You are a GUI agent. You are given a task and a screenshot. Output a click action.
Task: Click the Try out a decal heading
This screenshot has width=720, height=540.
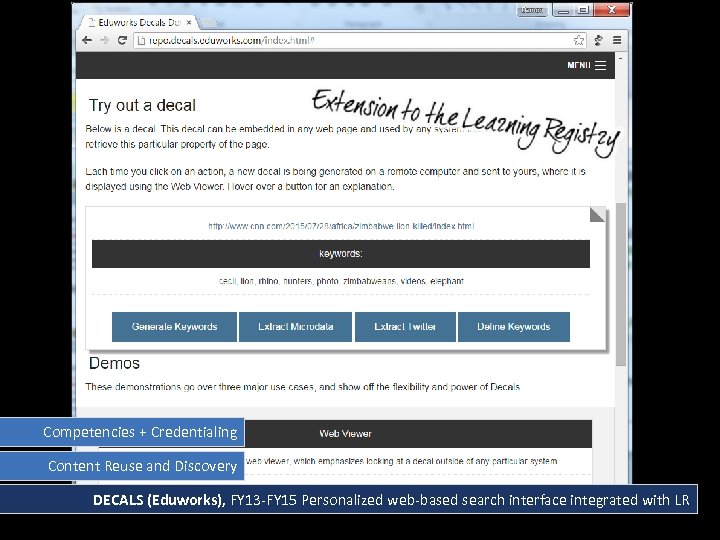pos(142,105)
